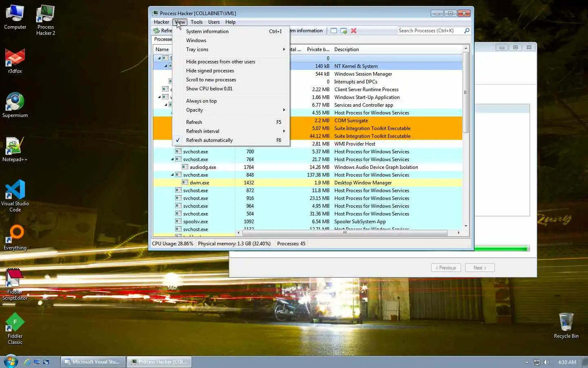Click the vertical scrollbar thumb
Screen dimensions: 588x368
coord(465,92)
